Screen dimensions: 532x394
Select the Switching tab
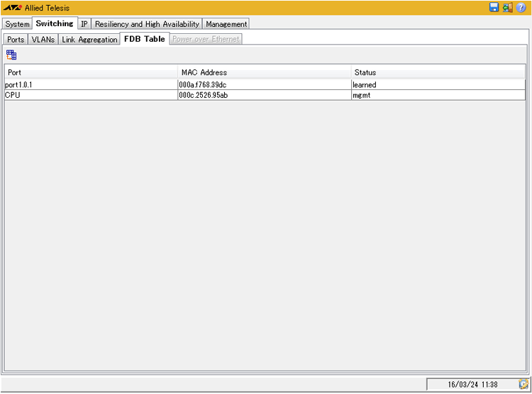(55, 23)
